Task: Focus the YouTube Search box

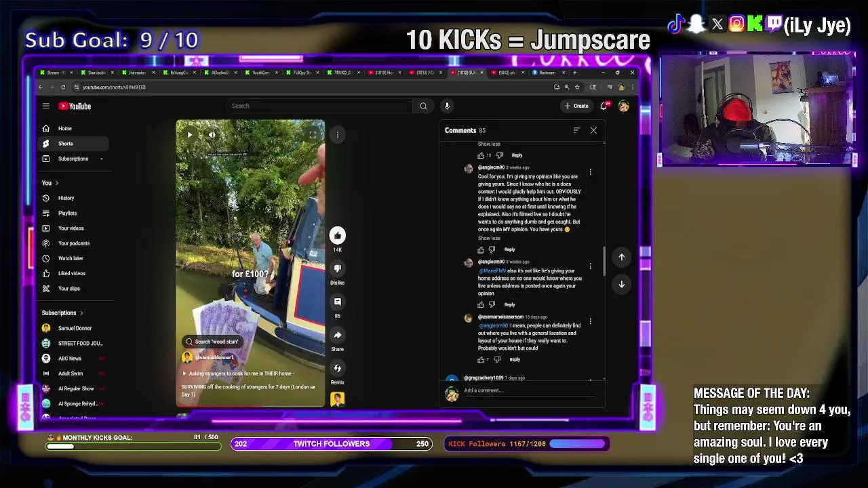Action: pos(320,106)
